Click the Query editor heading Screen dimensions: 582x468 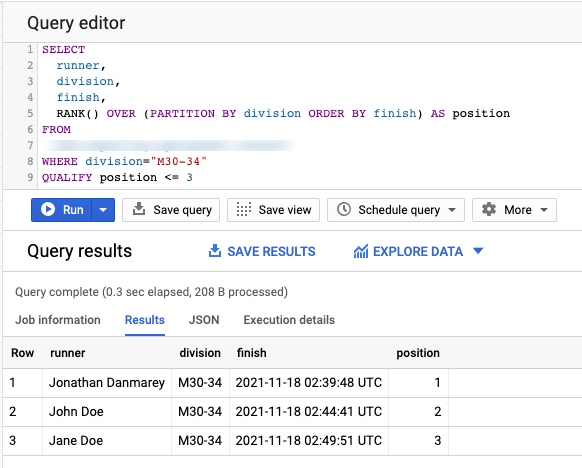coord(76,23)
